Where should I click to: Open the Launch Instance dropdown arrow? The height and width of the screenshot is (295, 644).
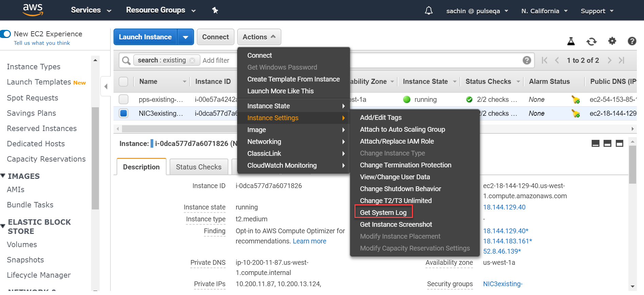(186, 37)
